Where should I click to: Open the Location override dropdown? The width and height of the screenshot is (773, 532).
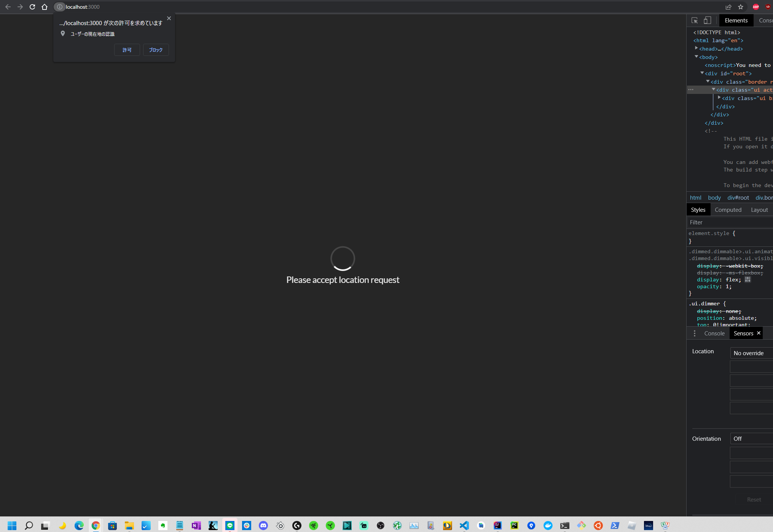coord(751,353)
